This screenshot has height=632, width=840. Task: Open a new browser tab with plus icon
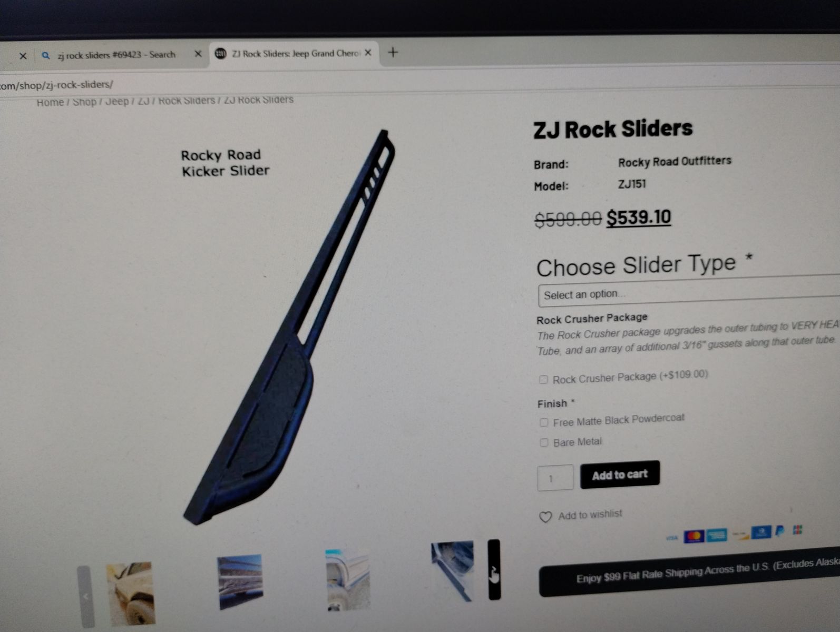tap(393, 52)
